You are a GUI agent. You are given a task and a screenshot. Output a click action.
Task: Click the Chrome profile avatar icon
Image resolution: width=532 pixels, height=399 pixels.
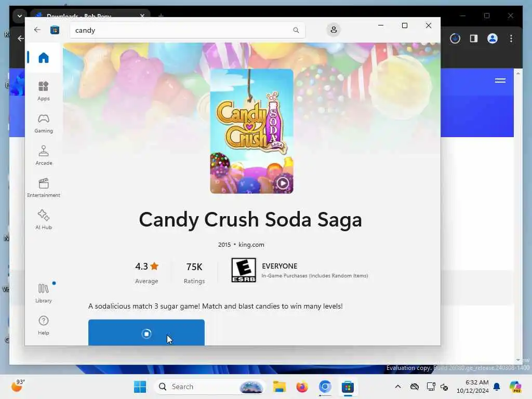[x=493, y=38]
